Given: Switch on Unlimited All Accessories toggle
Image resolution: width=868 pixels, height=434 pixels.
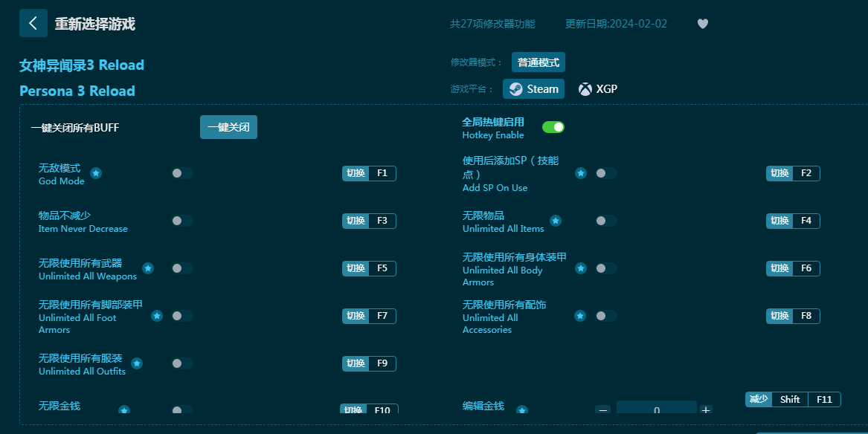Looking at the screenshot, I should (605, 316).
